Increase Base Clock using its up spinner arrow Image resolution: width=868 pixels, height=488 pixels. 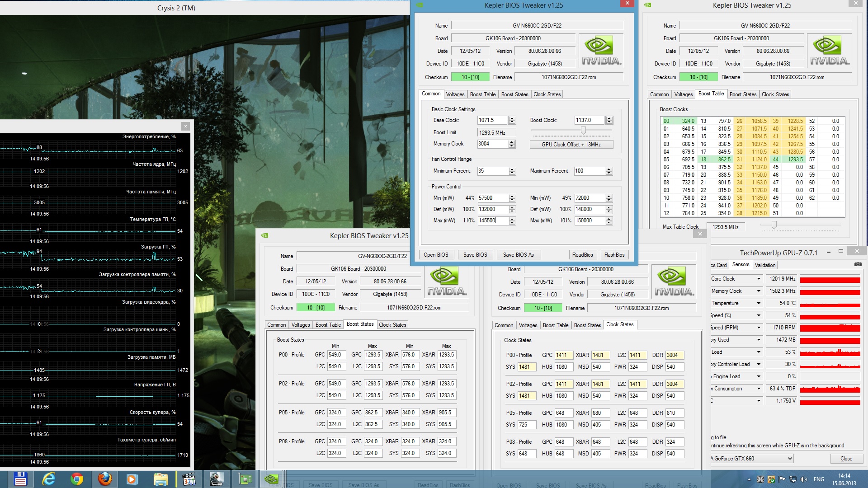[x=512, y=118]
